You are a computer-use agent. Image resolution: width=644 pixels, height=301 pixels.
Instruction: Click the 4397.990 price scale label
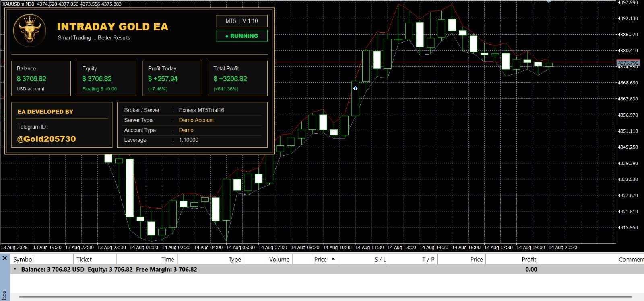click(x=628, y=2)
